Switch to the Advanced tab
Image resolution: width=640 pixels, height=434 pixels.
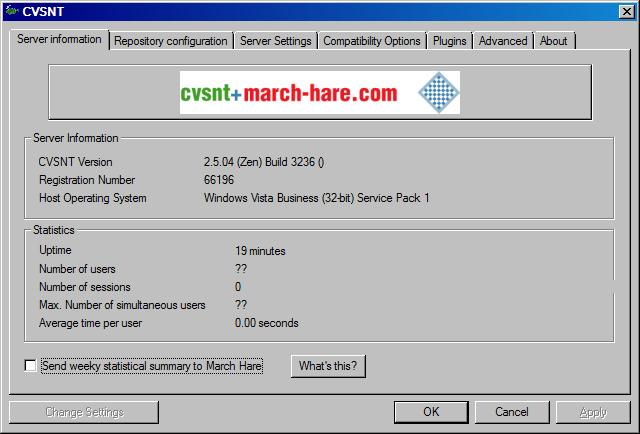502,41
